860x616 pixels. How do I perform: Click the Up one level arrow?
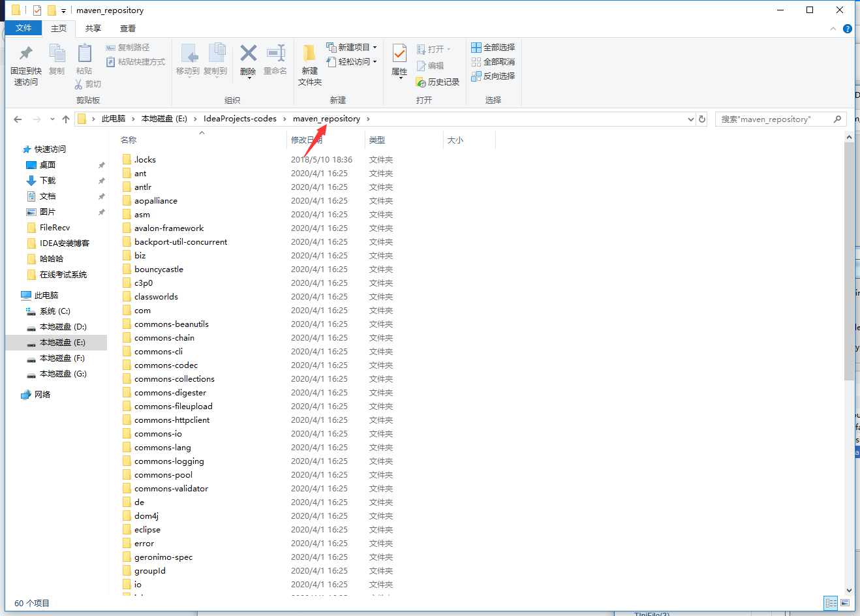(x=66, y=119)
